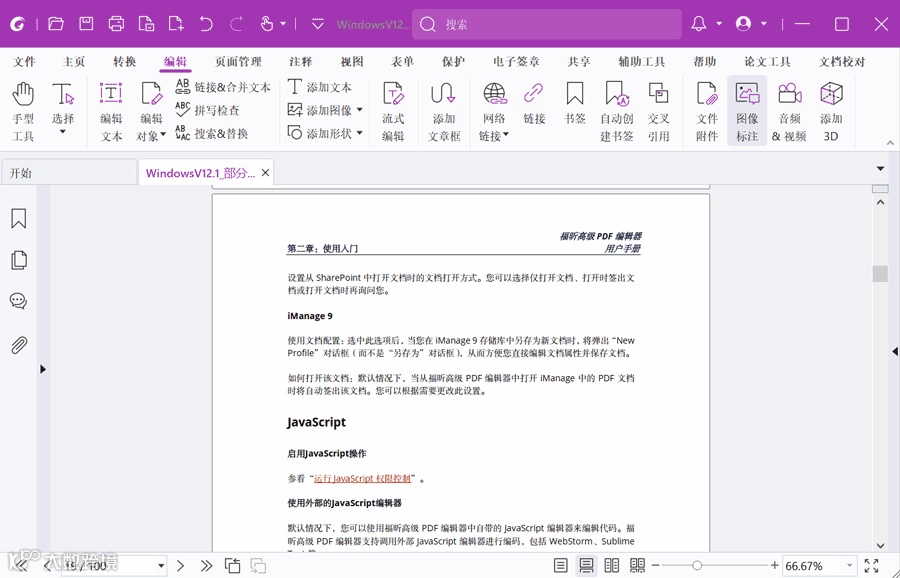
Task: Click the scroll down arrow
Action: coord(880,546)
